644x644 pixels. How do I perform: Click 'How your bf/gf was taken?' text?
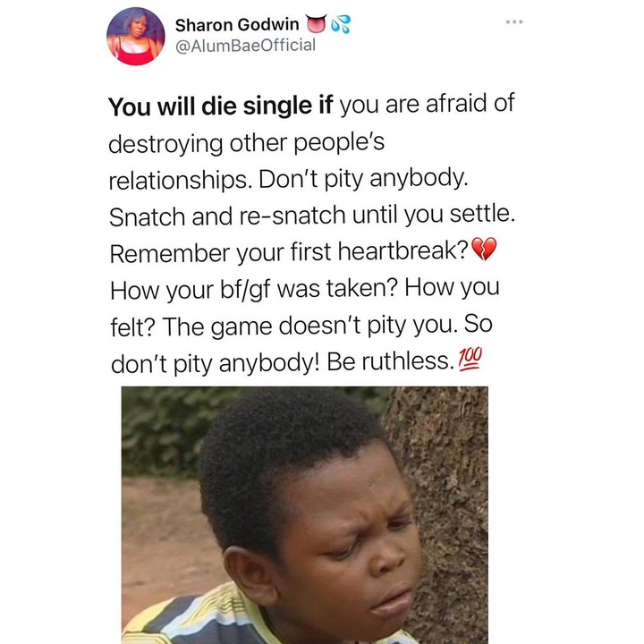tap(254, 289)
